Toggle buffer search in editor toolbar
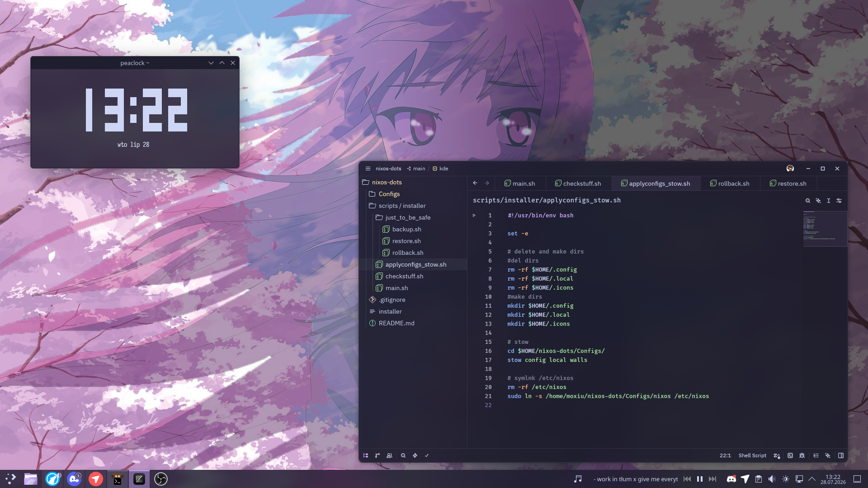The width and height of the screenshot is (868, 488). tap(808, 201)
